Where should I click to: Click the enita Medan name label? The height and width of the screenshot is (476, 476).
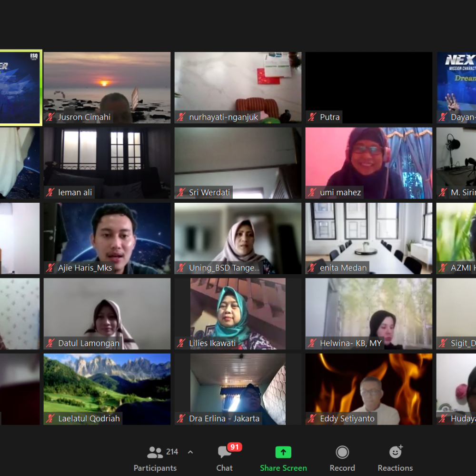343,268
